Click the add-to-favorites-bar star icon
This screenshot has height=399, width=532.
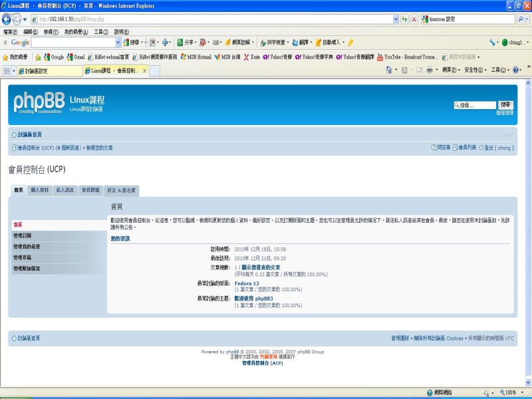(x=38, y=57)
